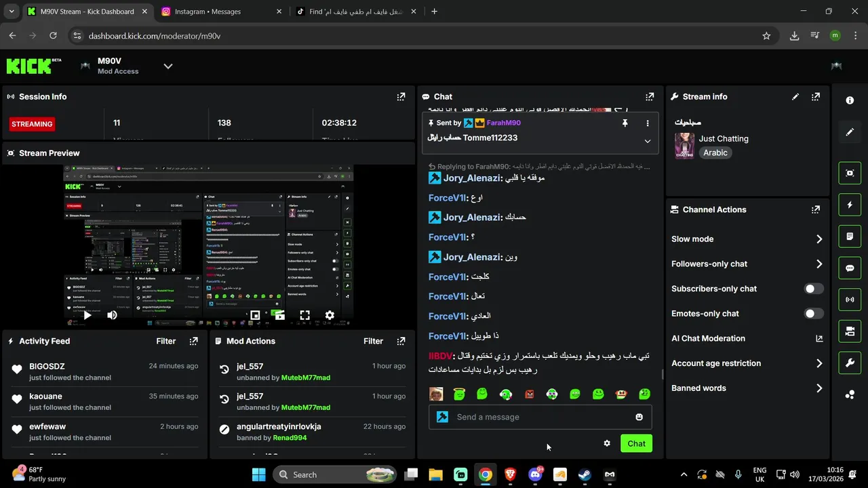Click FarahM90 in the pinned message

pos(503,123)
